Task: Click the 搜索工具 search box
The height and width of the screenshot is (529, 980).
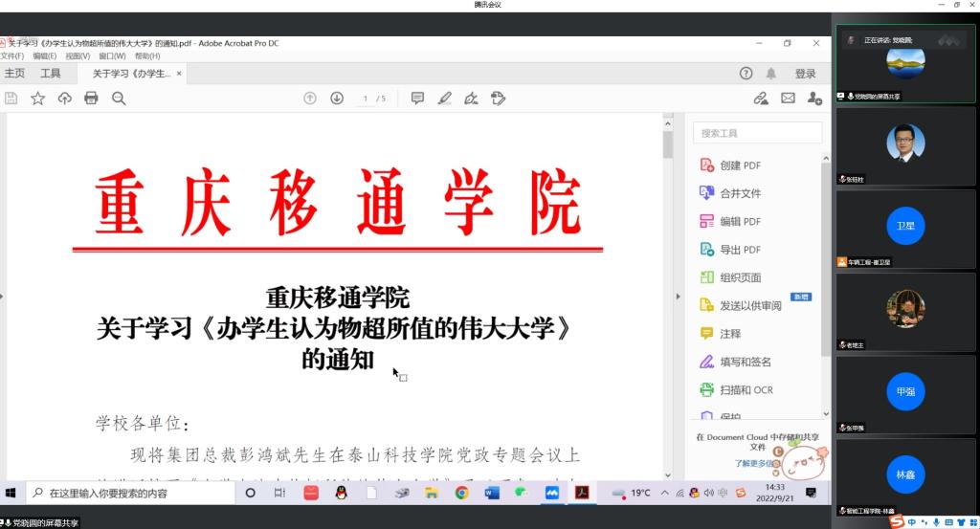Action: coord(758,133)
